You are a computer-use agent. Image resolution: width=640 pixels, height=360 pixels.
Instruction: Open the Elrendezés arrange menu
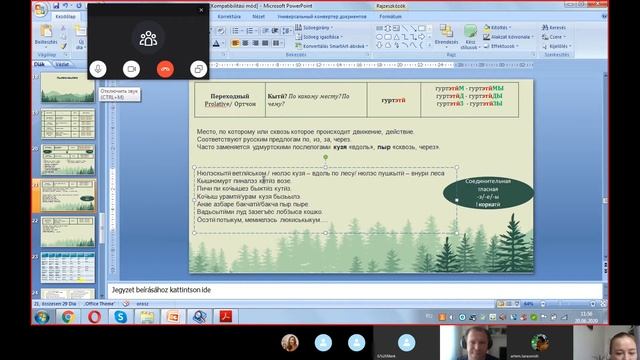coord(447,36)
